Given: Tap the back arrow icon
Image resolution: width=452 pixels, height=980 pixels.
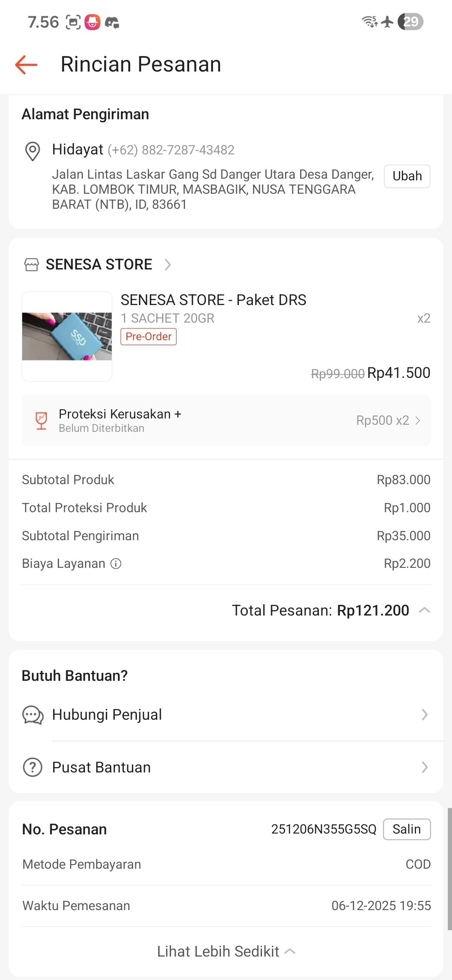Looking at the screenshot, I should tap(26, 65).
